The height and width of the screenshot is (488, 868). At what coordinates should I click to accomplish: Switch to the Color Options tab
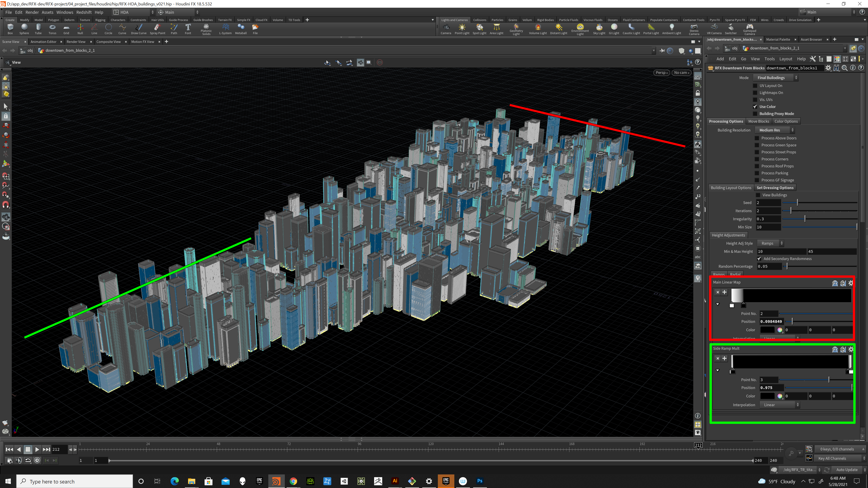[x=786, y=121]
